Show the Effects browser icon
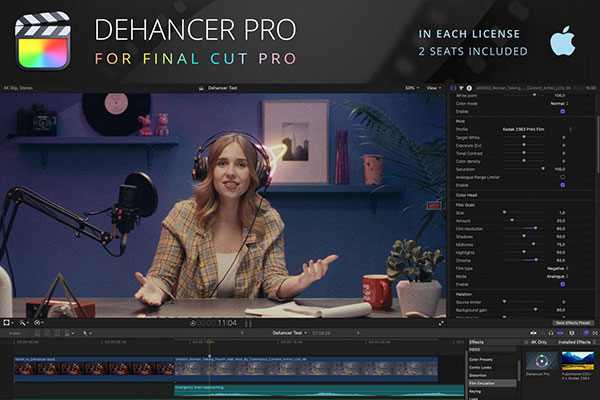Image resolution: width=600 pixels, height=400 pixels. point(586,333)
